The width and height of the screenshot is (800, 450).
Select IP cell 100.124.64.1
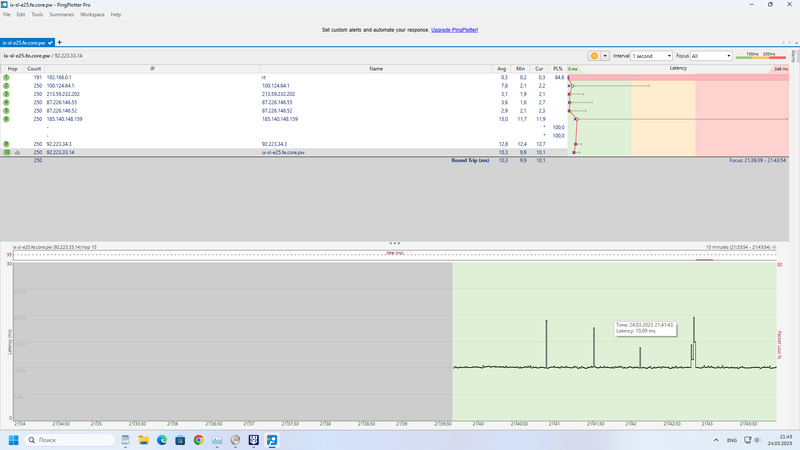[60, 86]
